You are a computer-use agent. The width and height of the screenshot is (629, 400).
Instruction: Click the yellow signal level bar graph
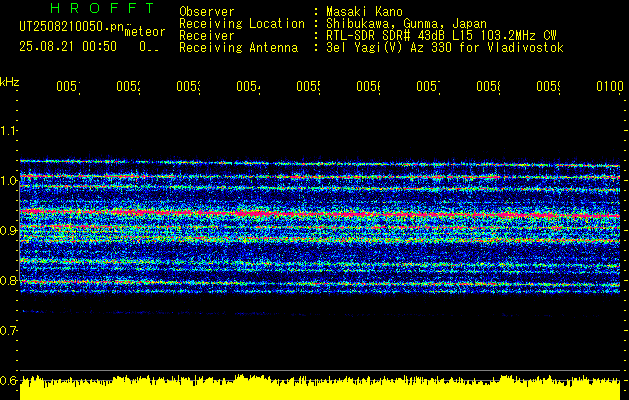[320, 387]
